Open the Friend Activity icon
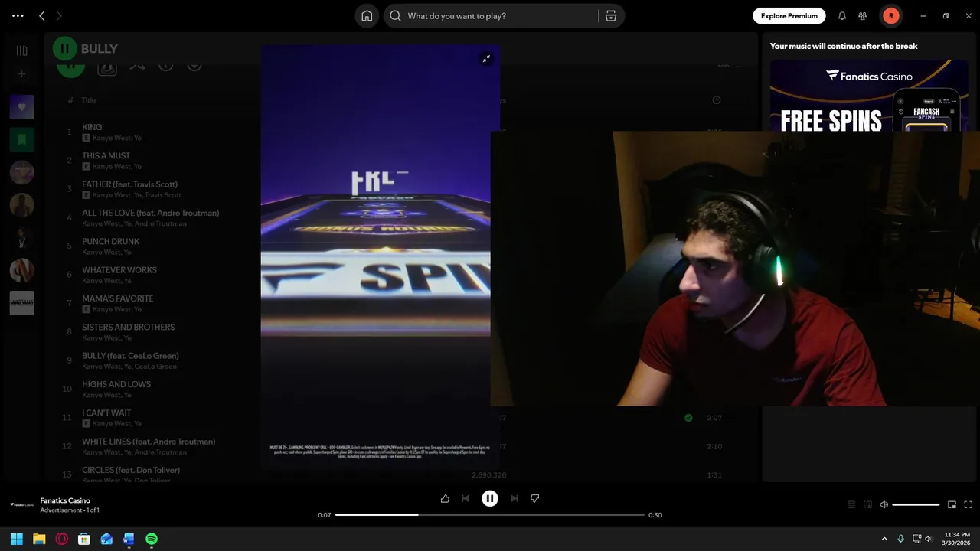Screen dimensions: 980x551 coord(863,15)
